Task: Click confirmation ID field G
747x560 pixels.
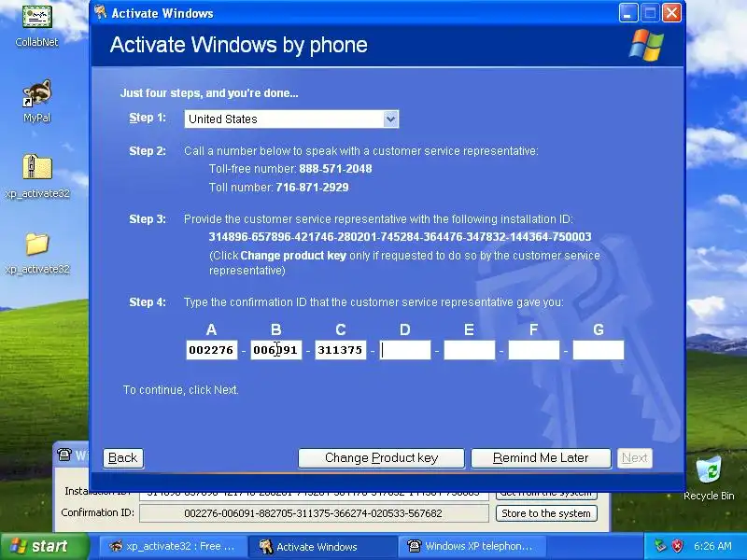Action: click(x=599, y=350)
